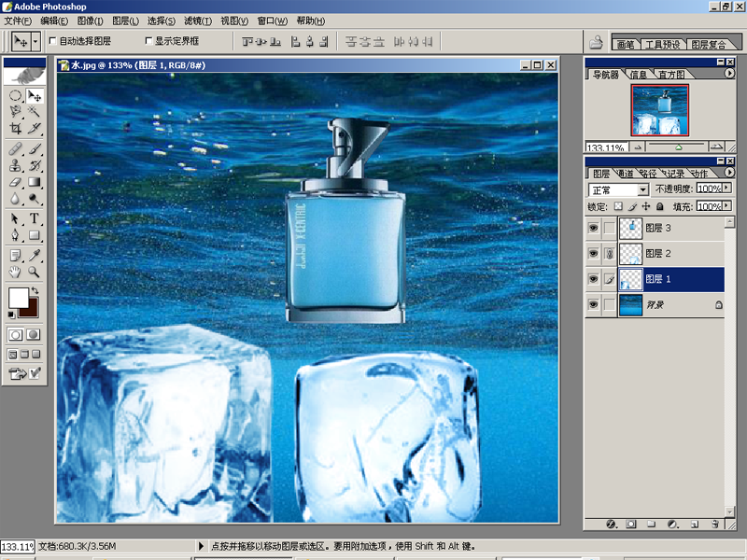Open tool preset picker arrow
Image resolution: width=747 pixels, height=560 pixels.
pos(35,42)
